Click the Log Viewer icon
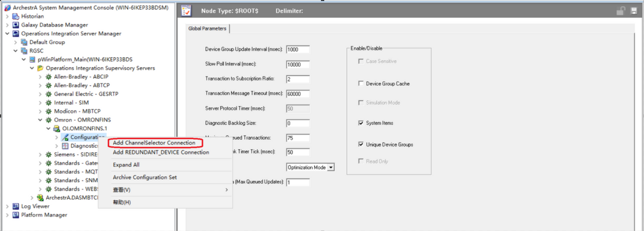 click(16, 206)
